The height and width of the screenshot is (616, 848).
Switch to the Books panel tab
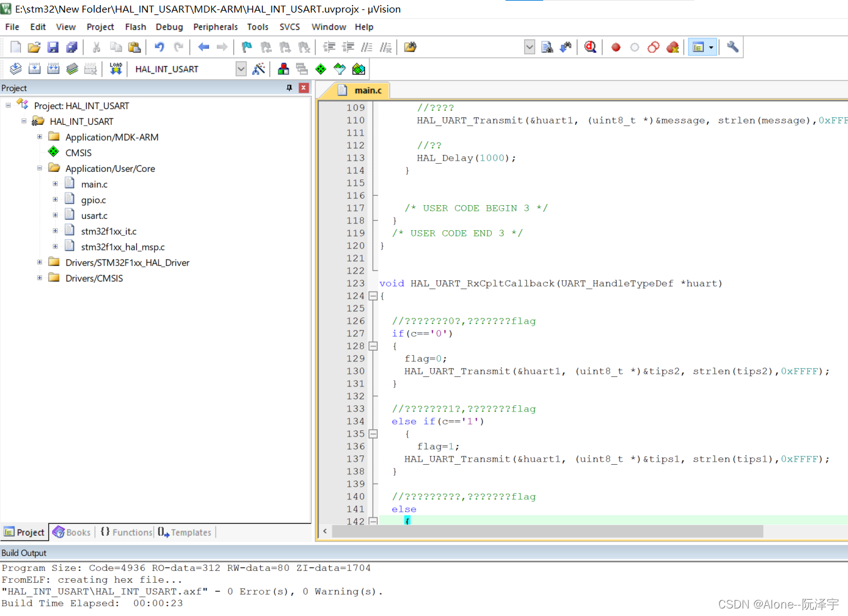72,532
